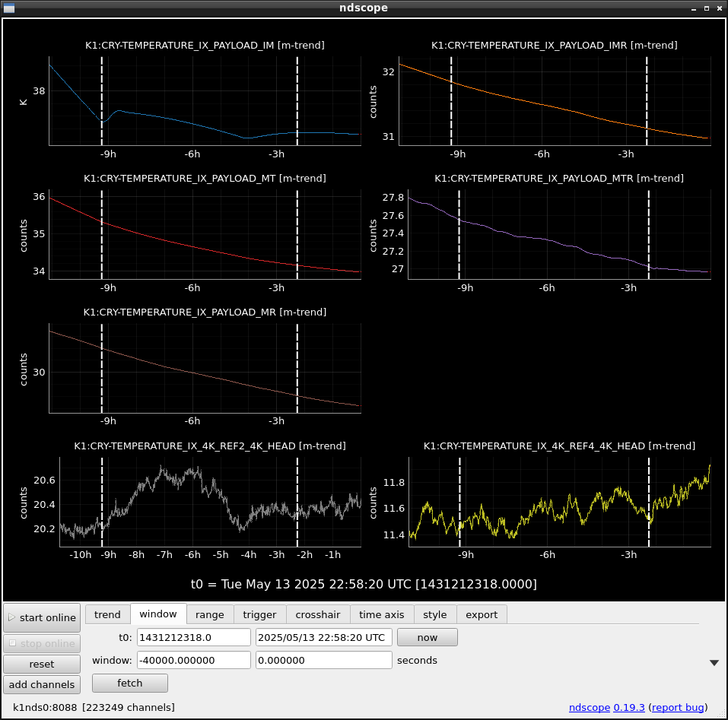This screenshot has height=720, width=728.
Task: Click right dashed cursor in 4K_REF4 plot
Action: pos(649,502)
